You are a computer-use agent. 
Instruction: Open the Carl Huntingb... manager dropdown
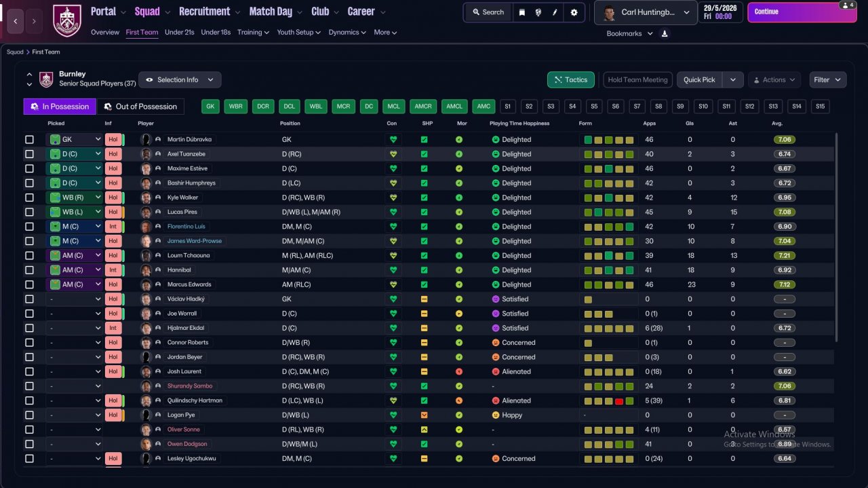pos(646,12)
